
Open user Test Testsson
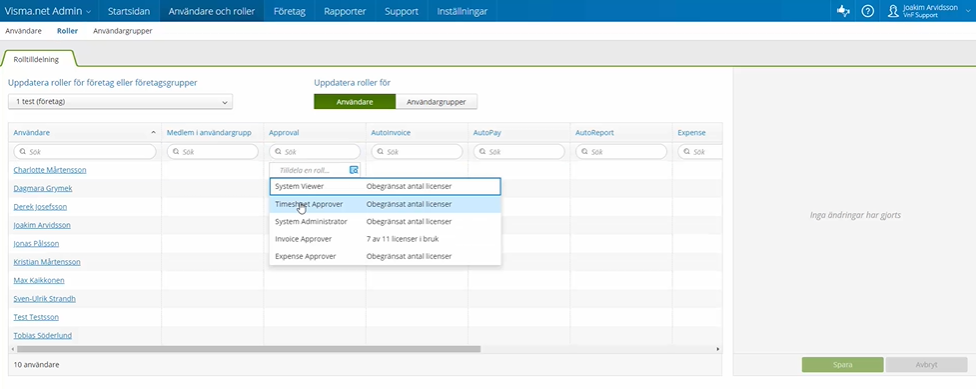[36, 317]
